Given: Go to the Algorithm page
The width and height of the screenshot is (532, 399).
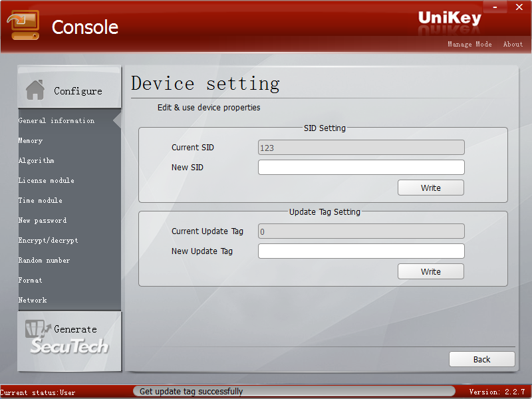Looking at the screenshot, I should 36,160.
